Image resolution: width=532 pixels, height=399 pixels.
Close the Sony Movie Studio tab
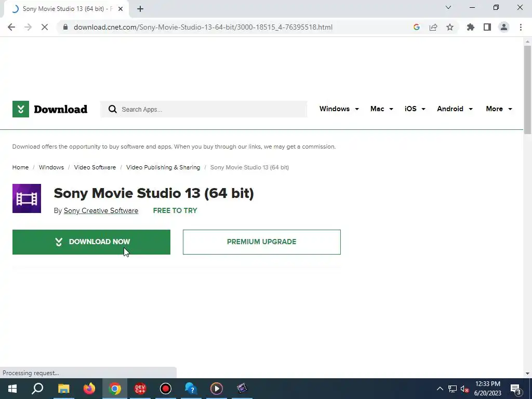click(x=121, y=9)
